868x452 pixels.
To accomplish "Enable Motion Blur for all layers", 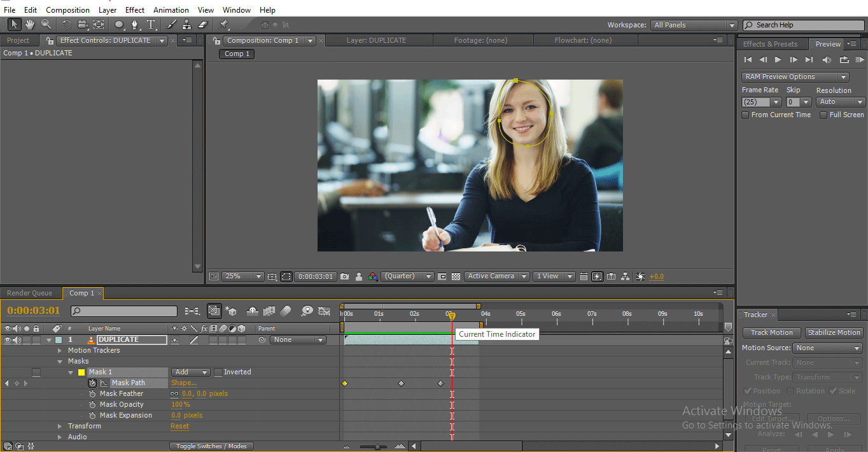I will point(286,311).
